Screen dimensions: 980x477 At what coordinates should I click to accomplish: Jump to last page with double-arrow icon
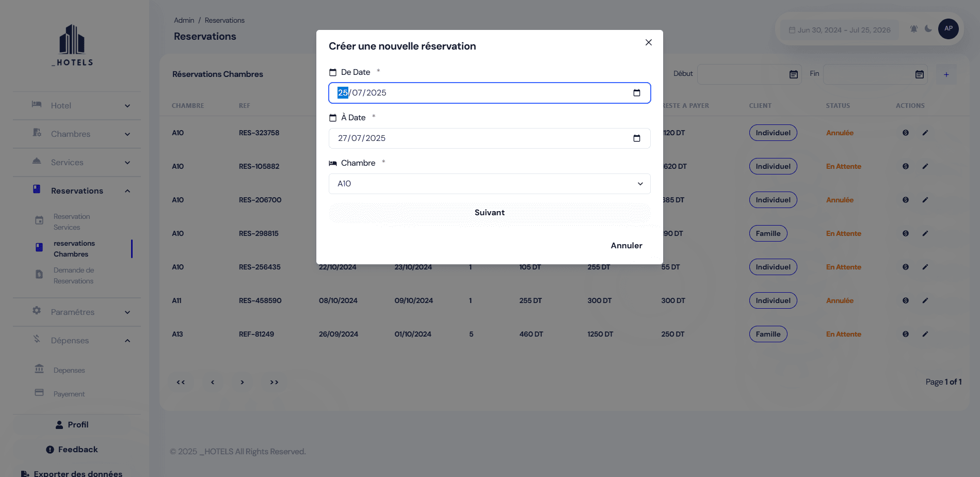[x=274, y=382]
